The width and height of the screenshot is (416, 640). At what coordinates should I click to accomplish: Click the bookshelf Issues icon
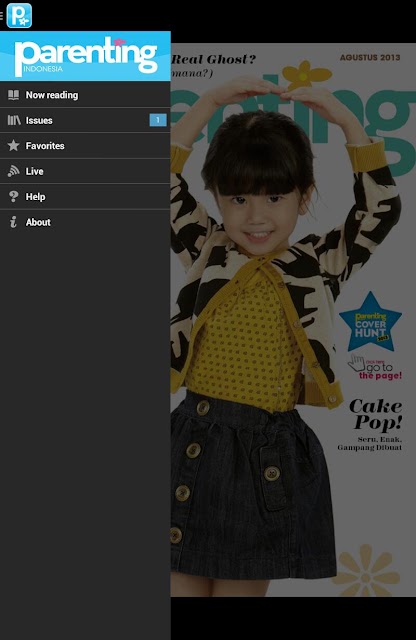coord(14,120)
